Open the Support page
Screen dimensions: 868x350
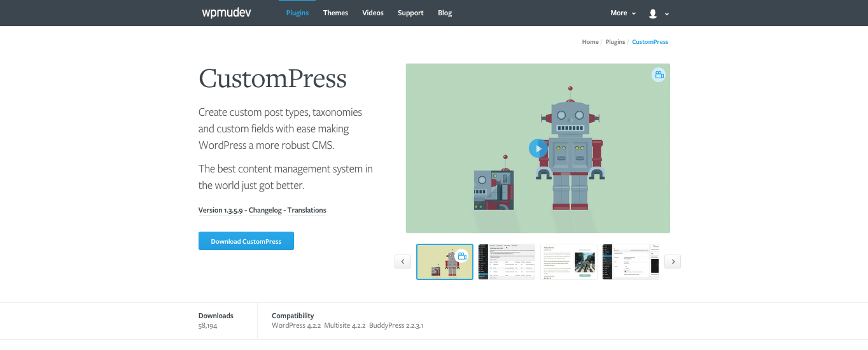[x=410, y=13]
